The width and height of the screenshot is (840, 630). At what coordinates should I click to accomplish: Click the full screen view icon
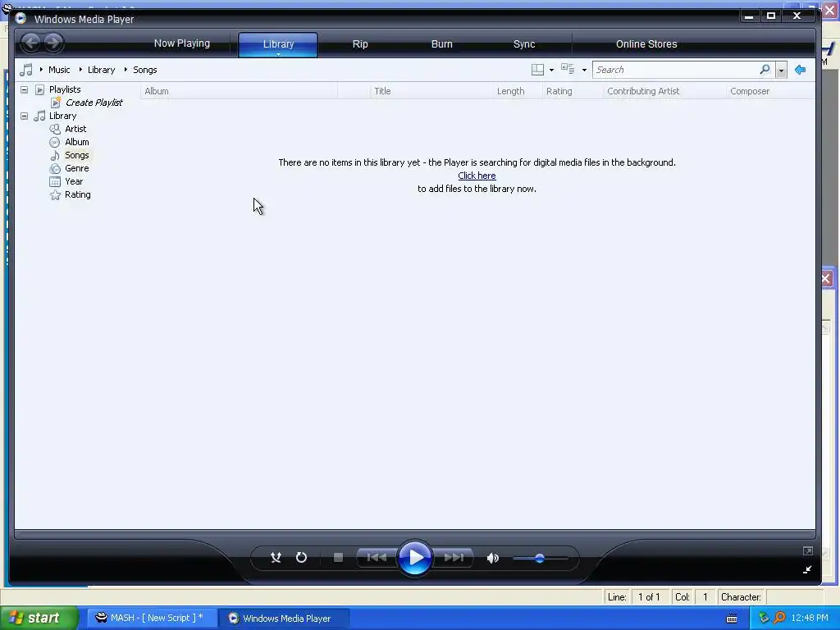click(x=808, y=550)
